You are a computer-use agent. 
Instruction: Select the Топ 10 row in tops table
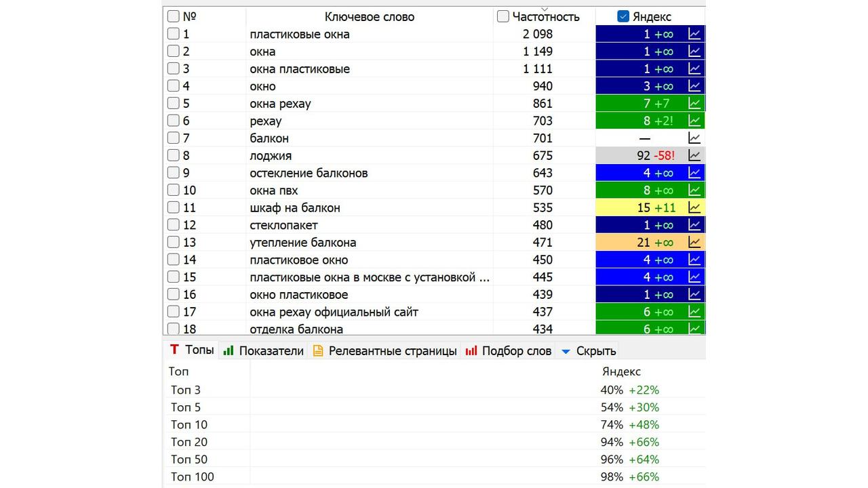(189, 425)
